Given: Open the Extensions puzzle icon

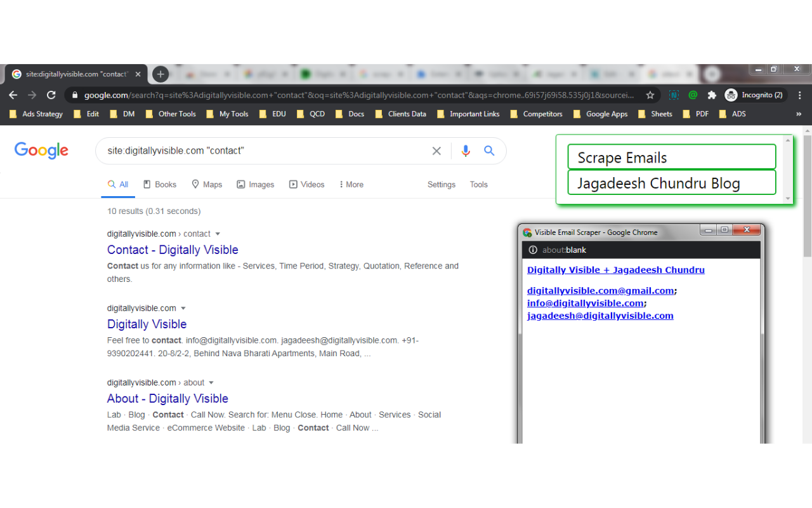Looking at the screenshot, I should [x=712, y=95].
